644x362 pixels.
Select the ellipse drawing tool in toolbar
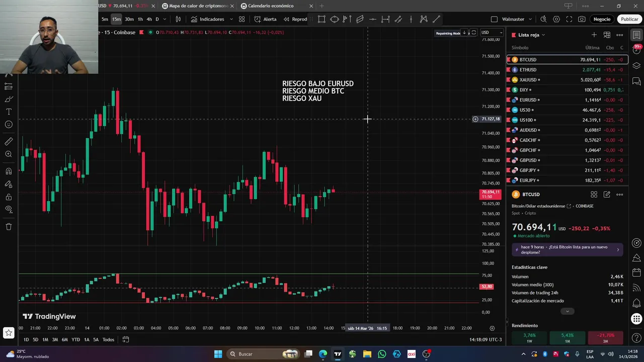334,19
